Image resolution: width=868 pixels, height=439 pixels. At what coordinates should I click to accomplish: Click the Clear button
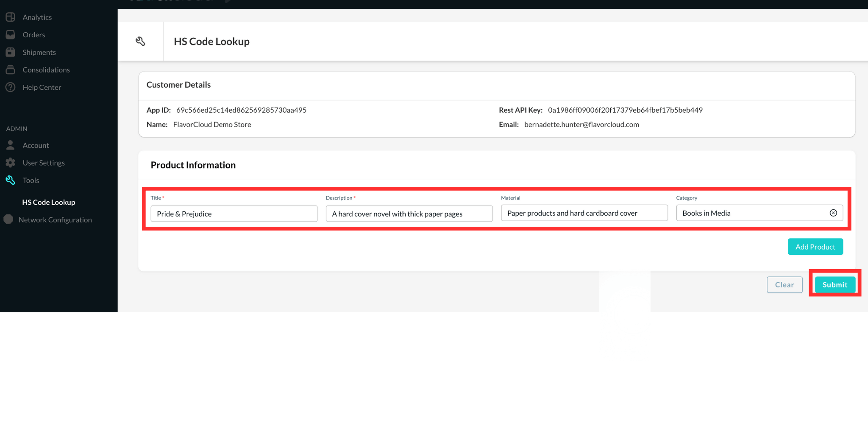785,285
